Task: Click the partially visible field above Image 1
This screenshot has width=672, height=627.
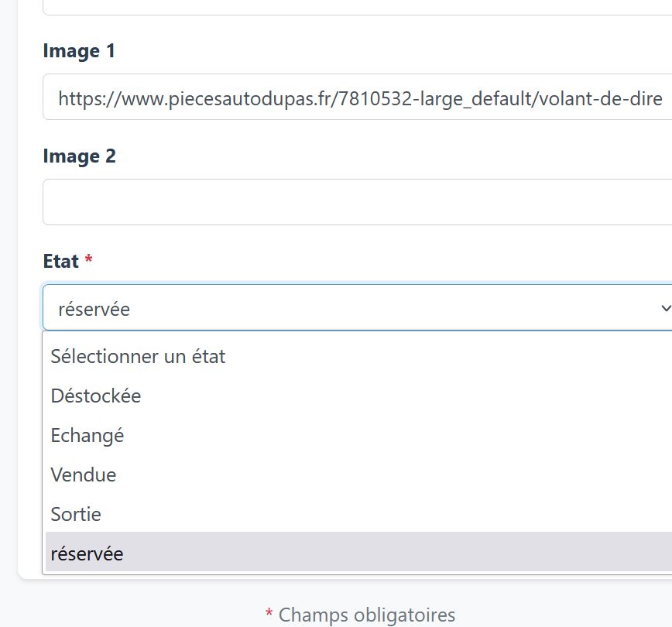Action: [x=357, y=7]
